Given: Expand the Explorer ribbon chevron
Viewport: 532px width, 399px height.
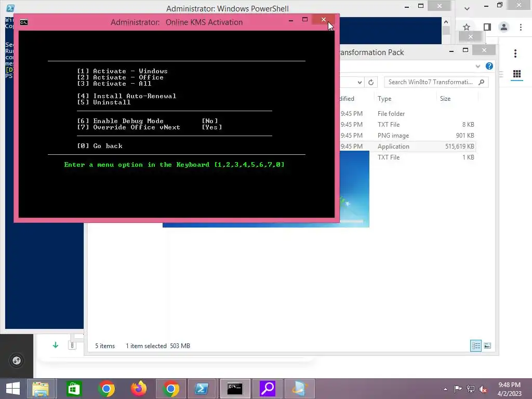Looking at the screenshot, I should click(x=478, y=66).
